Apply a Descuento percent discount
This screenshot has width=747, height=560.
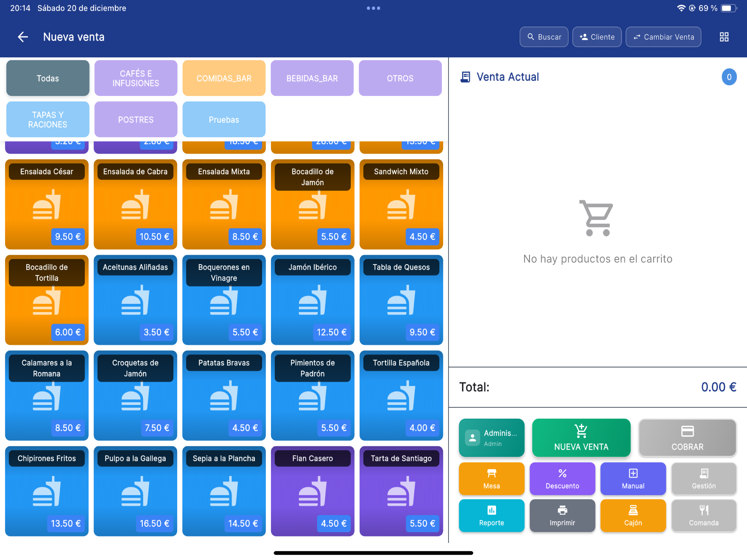click(x=562, y=479)
